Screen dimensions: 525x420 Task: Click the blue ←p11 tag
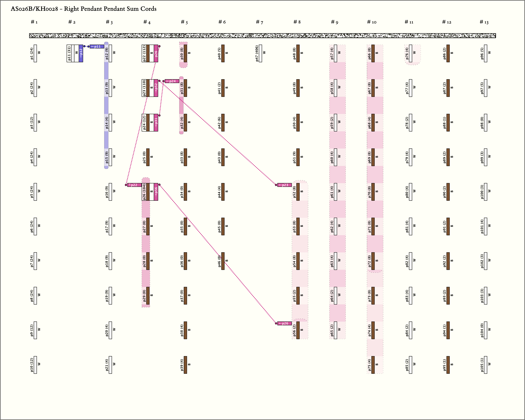click(x=97, y=46)
